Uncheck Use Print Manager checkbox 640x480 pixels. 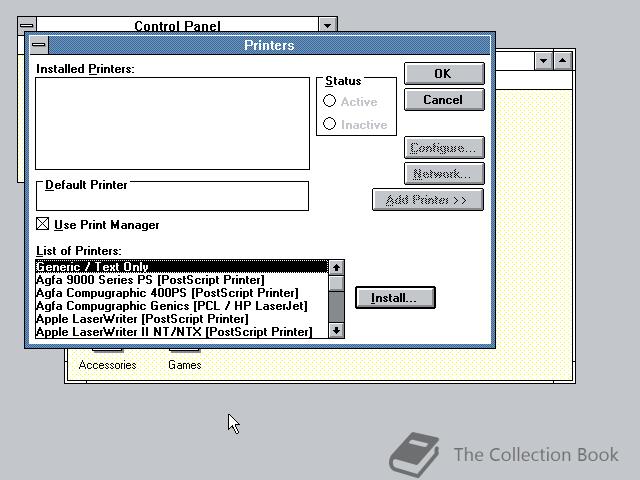42,224
